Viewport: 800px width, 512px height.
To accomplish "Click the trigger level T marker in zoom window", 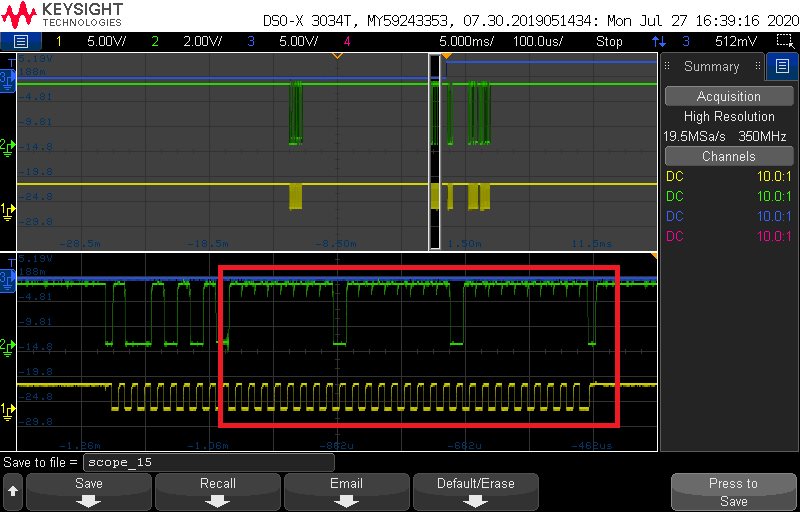I will coord(12,263).
